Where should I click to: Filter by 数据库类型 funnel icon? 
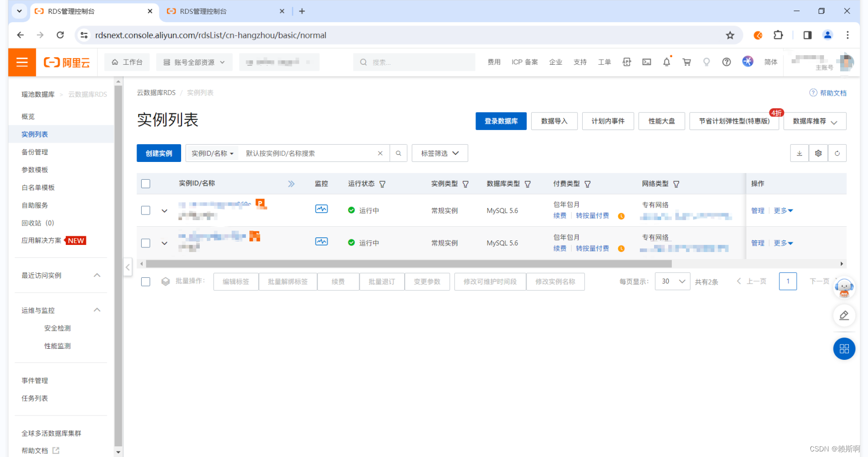pos(528,184)
